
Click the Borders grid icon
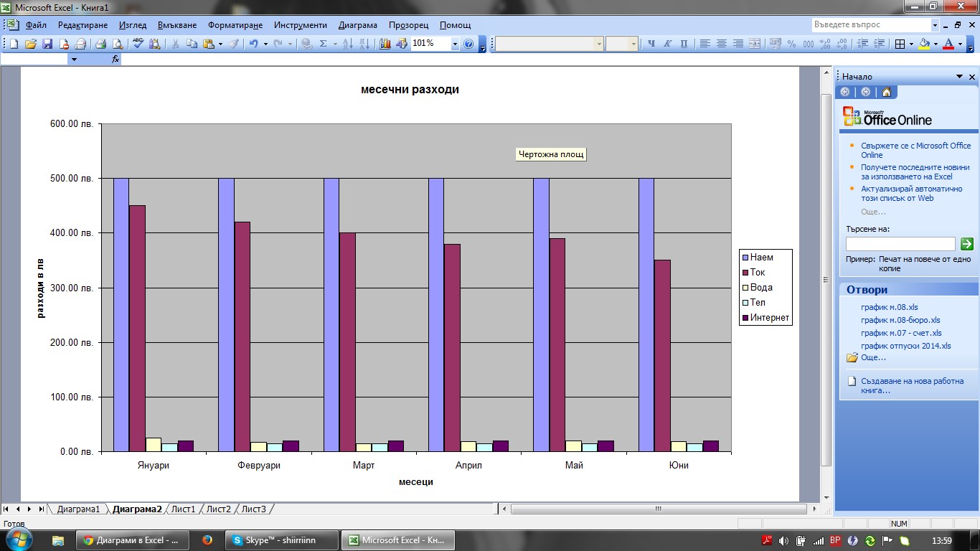click(x=900, y=44)
